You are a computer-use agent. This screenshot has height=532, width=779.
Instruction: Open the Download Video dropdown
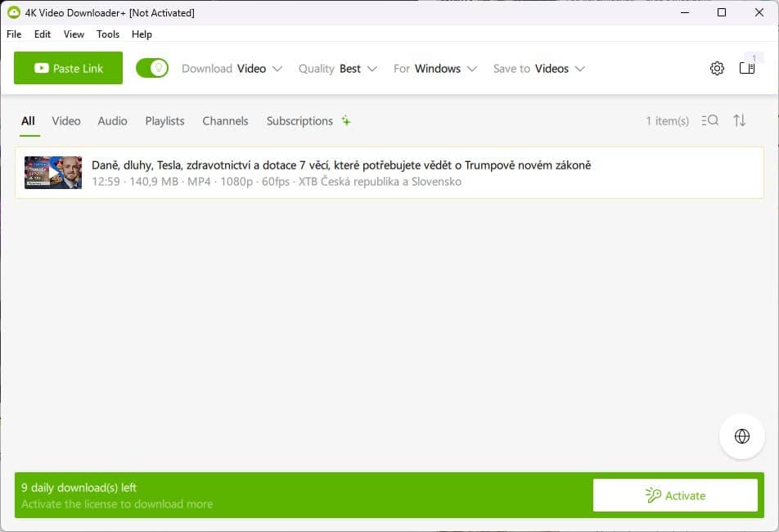click(232, 69)
